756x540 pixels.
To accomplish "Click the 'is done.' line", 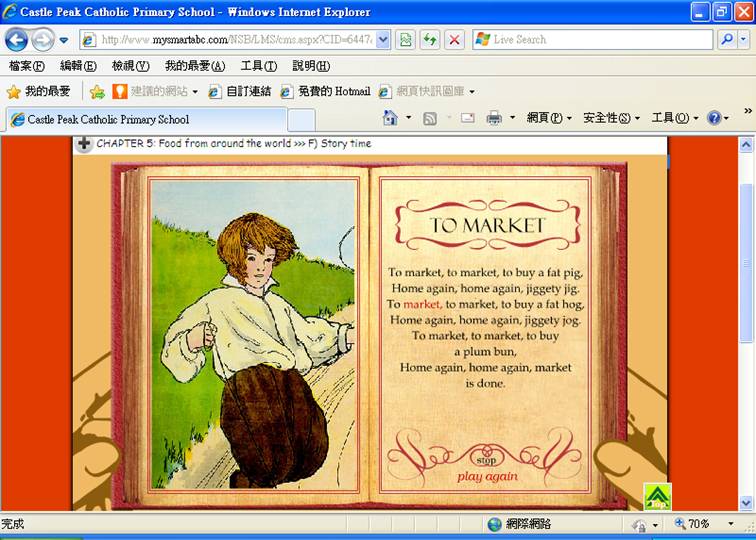I will tap(486, 384).
